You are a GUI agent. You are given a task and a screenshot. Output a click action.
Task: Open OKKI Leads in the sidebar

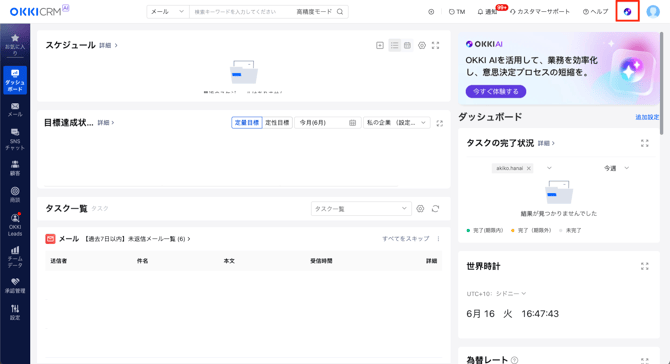(15, 224)
